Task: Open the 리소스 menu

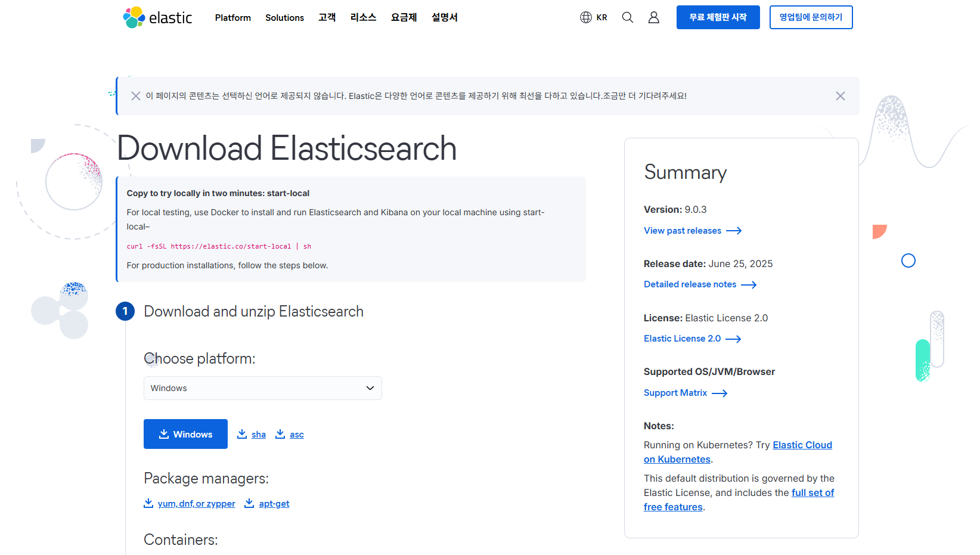Action: tap(364, 17)
